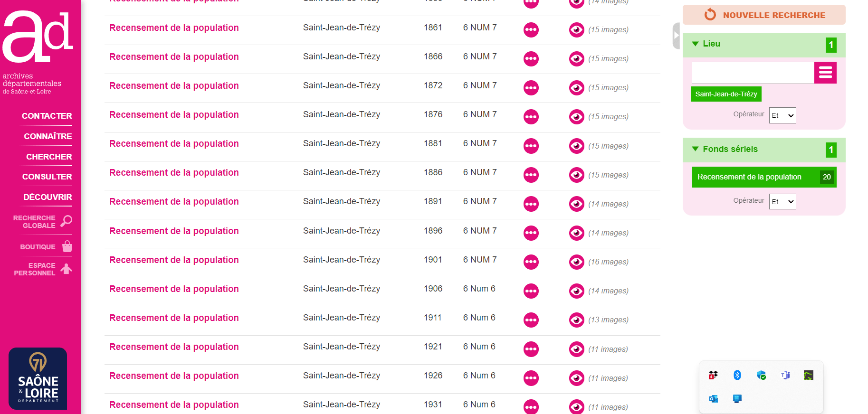Collapse the Lieu filter section
The image size is (868, 414).
coord(696,44)
